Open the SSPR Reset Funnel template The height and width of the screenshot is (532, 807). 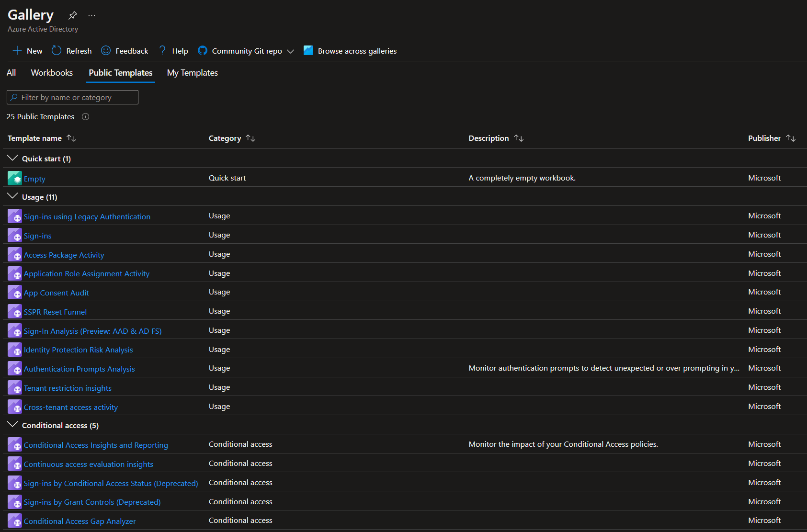pyautogui.click(x=55, y=312)
